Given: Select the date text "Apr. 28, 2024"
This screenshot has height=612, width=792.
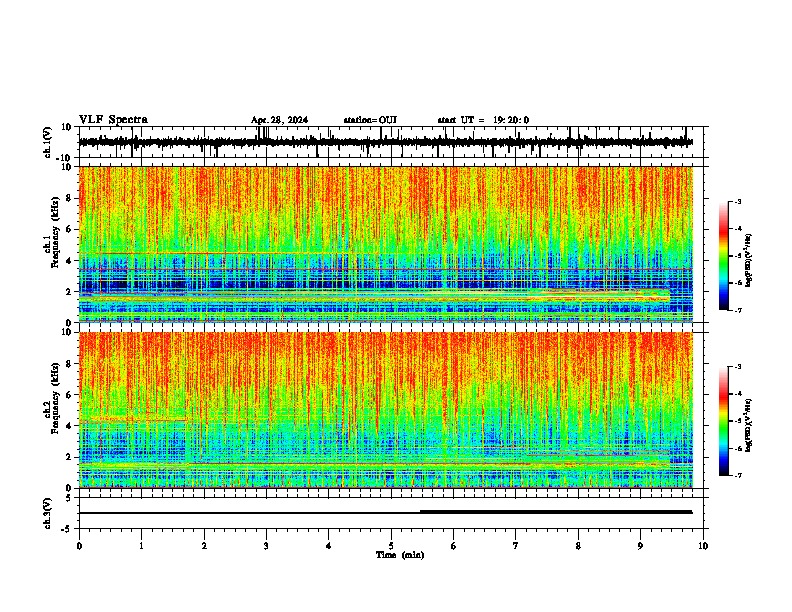Looking at the screenshot, I should [279, 120].
